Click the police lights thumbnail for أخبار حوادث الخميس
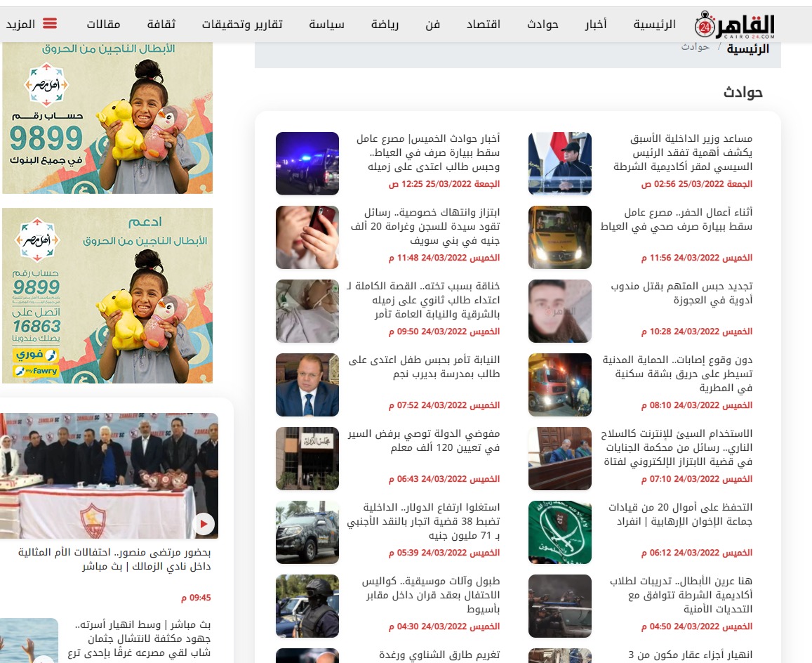812x663 pixels. [x=307, y=164]
